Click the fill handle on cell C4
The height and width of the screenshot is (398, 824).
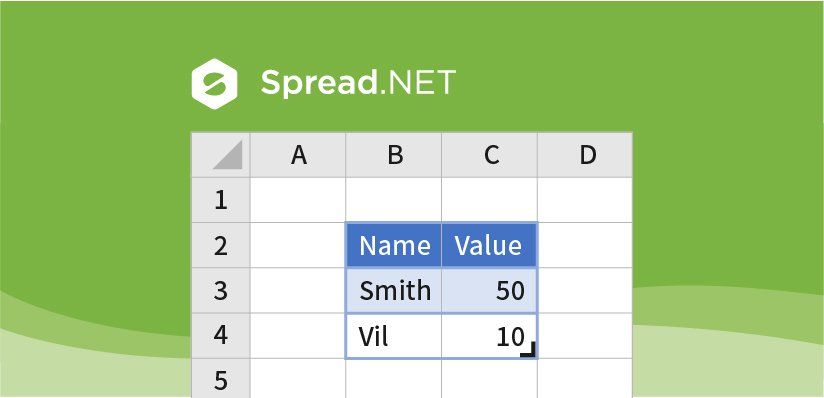point(528,350)
